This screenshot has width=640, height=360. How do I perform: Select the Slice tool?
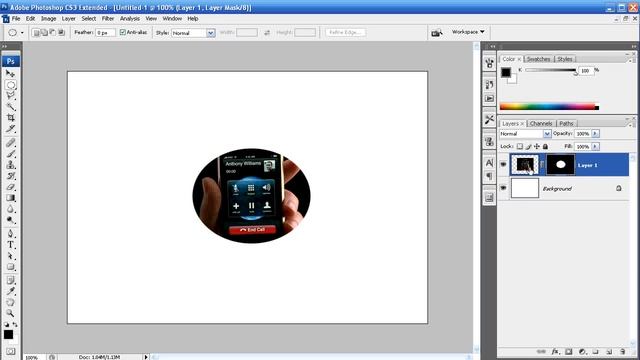click(x=11, y=129)
